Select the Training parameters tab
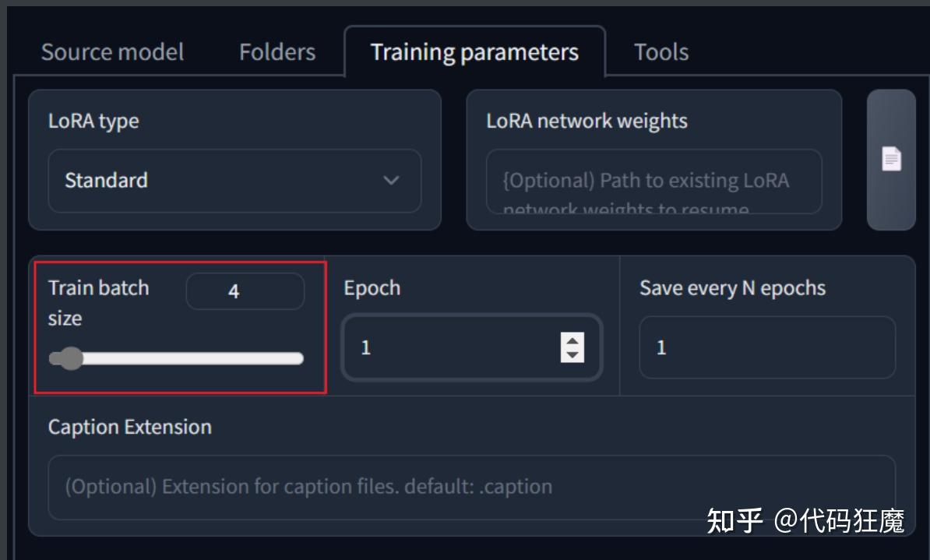The image size is (930, 560). 474,52
